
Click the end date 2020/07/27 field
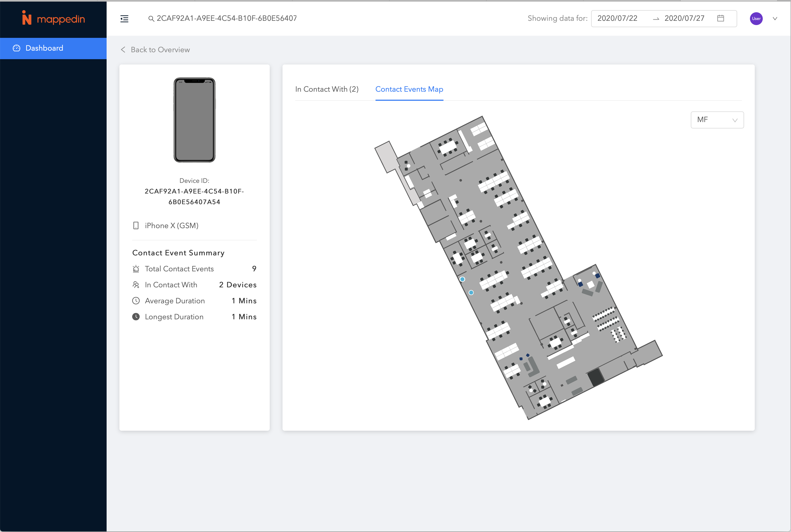click(x=684, y=18)
